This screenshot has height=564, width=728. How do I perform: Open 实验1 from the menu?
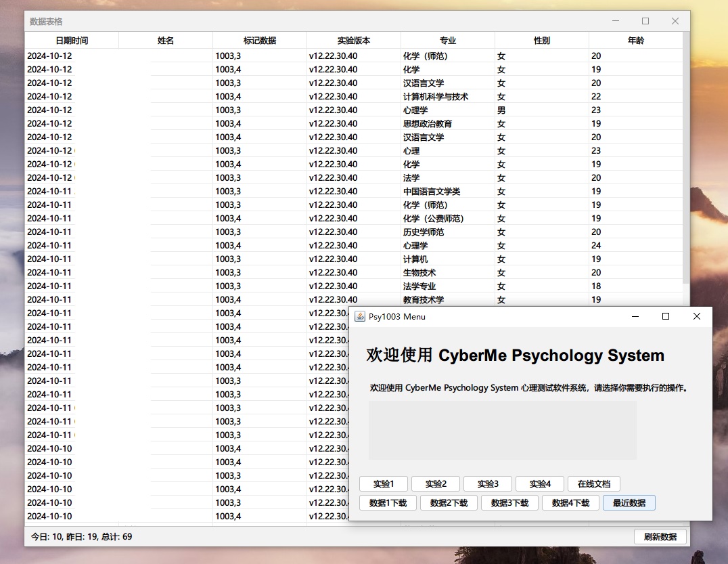coord(383,484)
